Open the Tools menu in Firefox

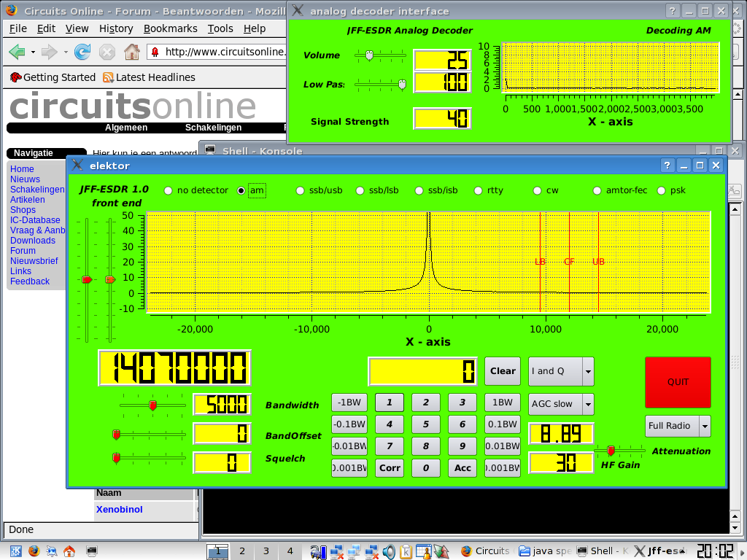[x=220, y=28]
